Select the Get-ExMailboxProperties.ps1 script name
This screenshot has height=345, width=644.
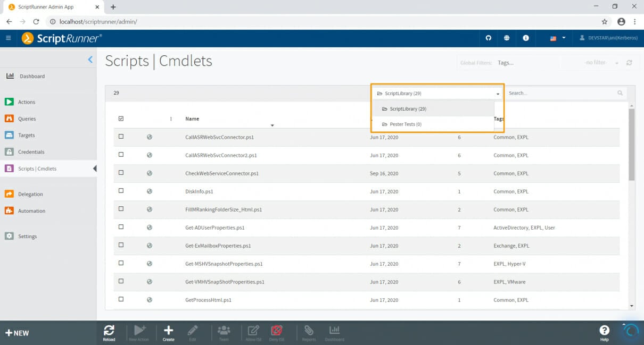[218, 246]
